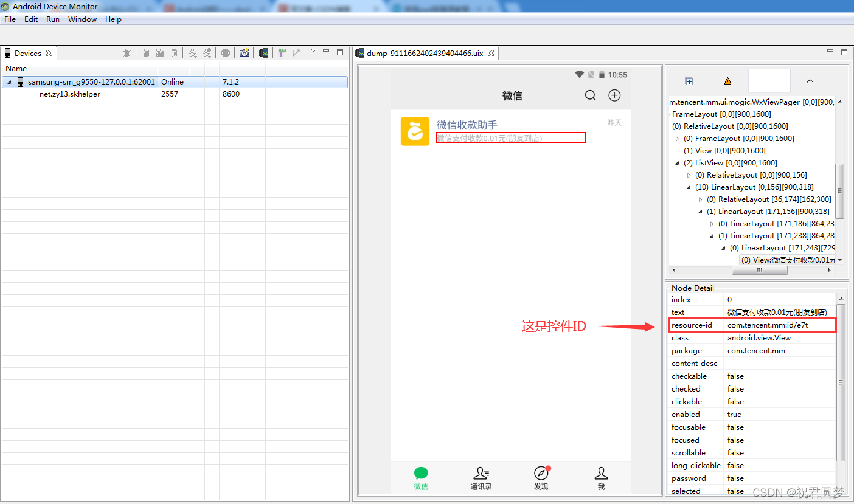
Task: Click the Screen Capture camera icon
Action: 244,53
